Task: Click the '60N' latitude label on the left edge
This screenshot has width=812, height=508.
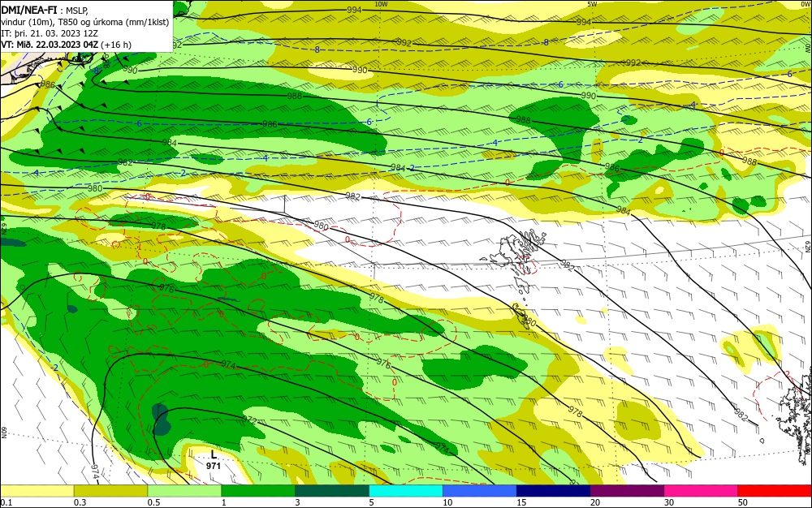Action: coord(3,433)
